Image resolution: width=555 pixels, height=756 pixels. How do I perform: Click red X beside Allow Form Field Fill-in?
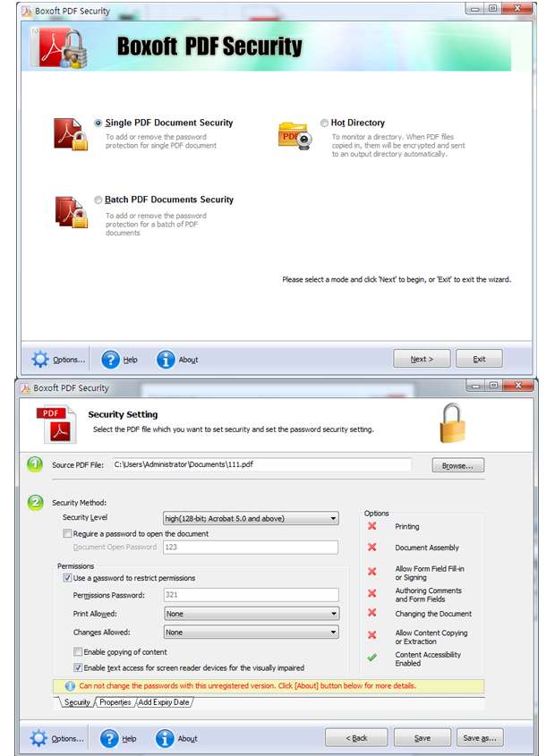coord(372,572)
